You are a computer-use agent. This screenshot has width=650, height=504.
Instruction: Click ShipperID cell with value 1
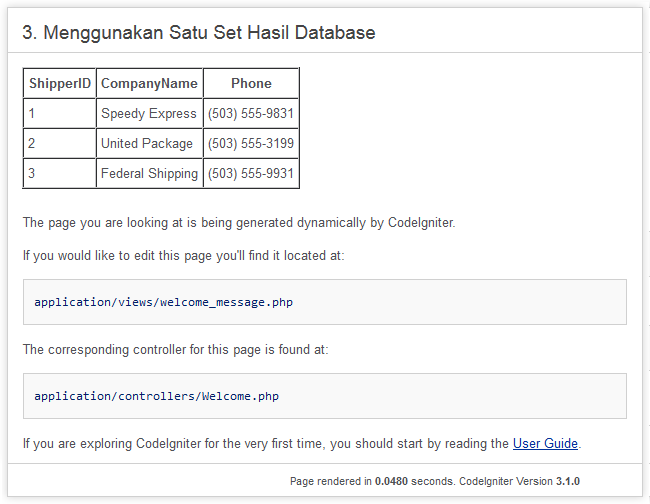click(60, 113)
